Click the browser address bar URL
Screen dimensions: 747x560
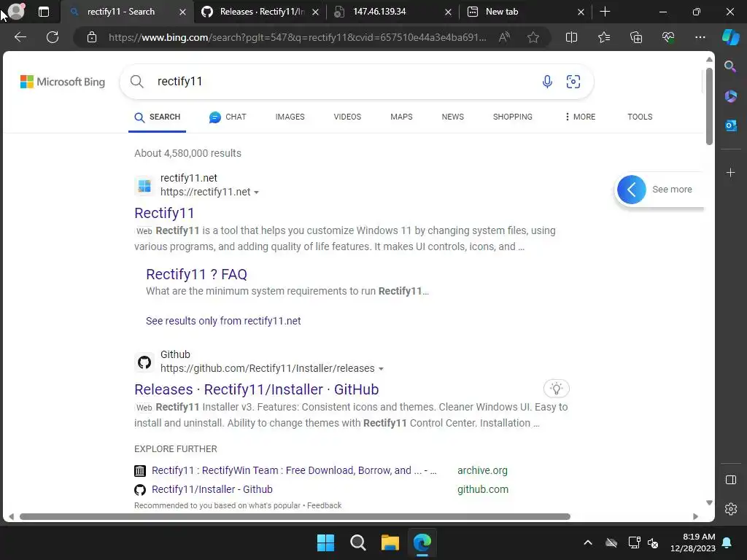click(298, 37)
